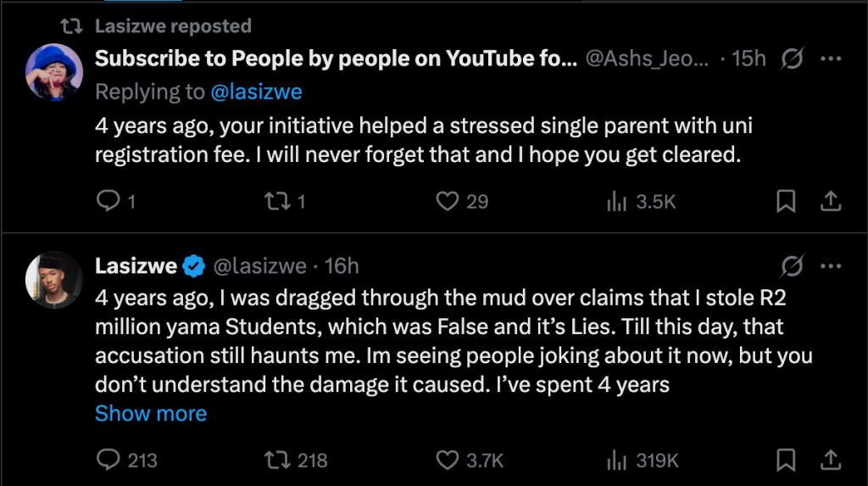The image size is (868, 486).
Task: Open the blue-hat profile avatar
Action: click(x=53, y=71)
